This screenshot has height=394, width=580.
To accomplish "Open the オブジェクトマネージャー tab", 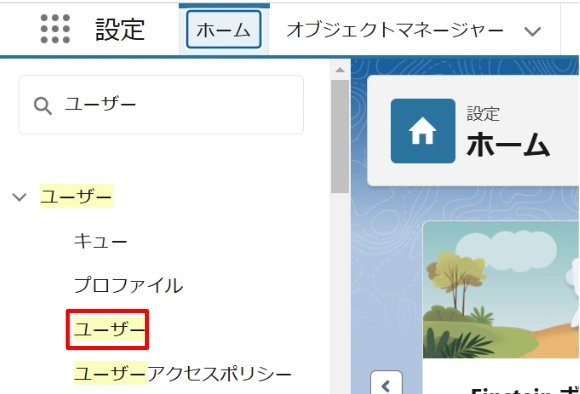I will 395,30.
